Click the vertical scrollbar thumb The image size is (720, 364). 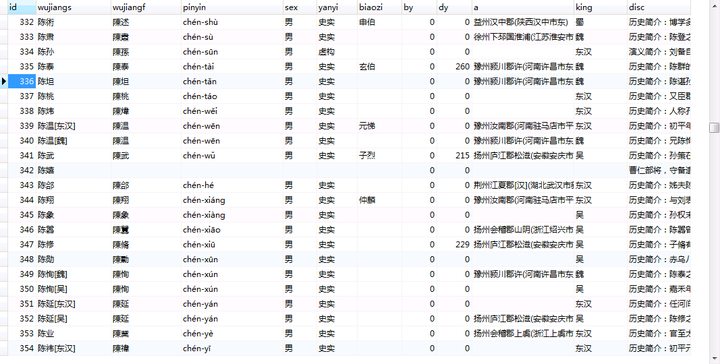point(714,128)
